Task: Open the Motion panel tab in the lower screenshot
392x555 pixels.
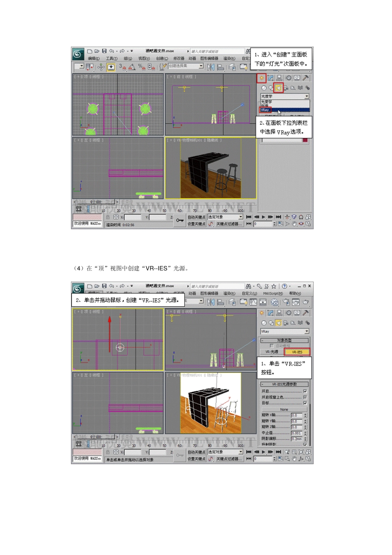Action: tap(288, 313)
